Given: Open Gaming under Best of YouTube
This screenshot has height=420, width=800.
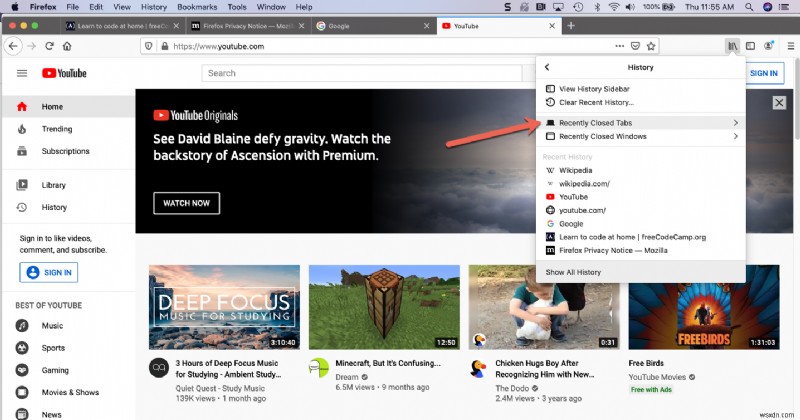Looking at the screenshot, I should [69, 370].
